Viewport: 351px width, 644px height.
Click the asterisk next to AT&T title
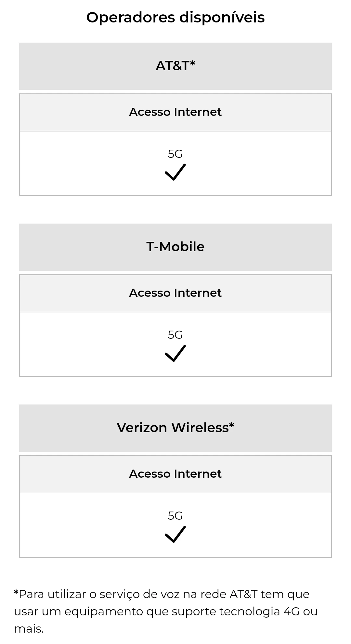192,63
